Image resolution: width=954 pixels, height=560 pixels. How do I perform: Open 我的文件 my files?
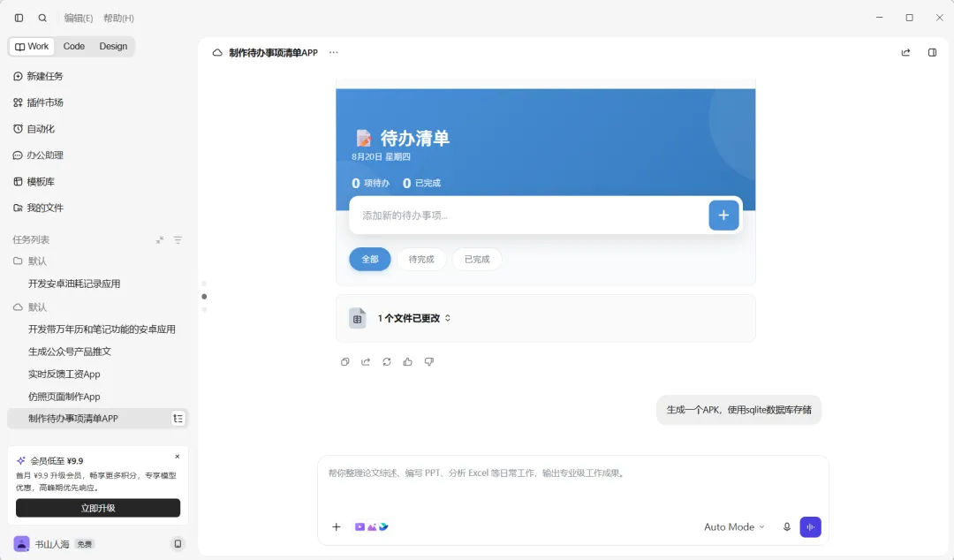point(38,208)
